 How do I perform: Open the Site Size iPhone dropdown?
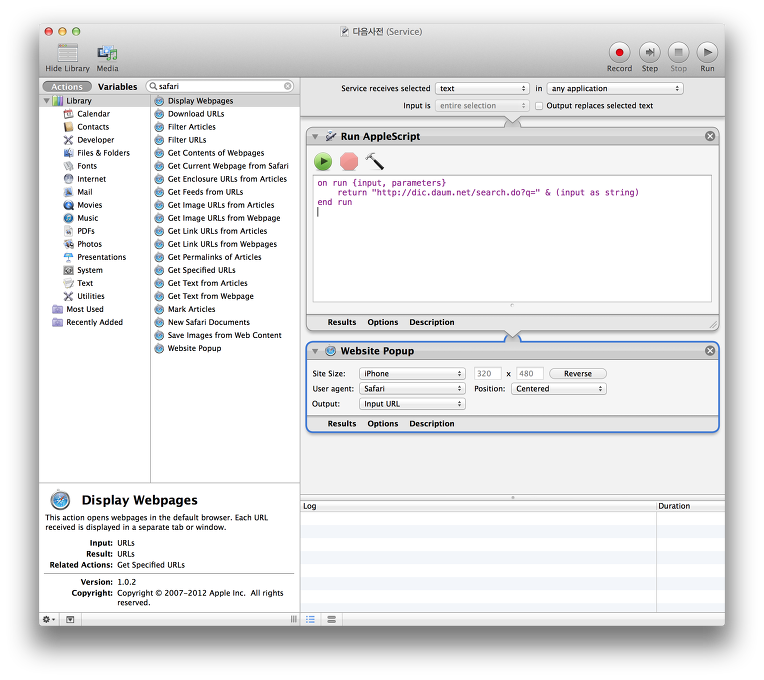click(412, 374)
